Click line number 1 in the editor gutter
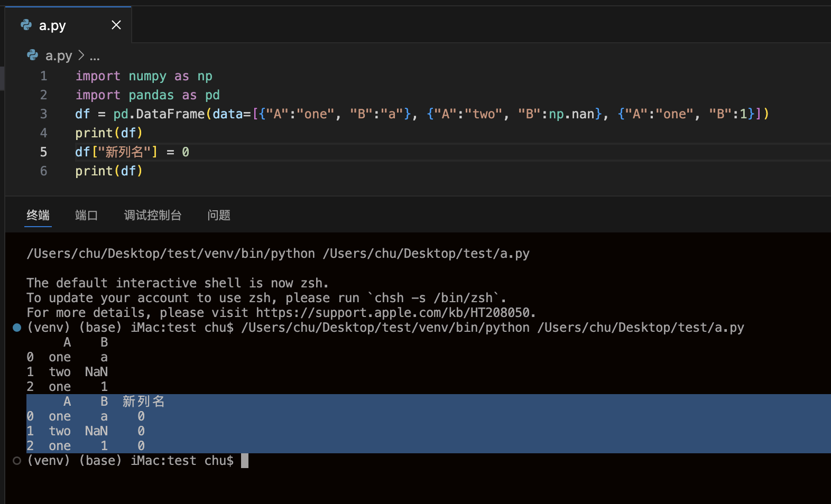831x504 pixels. 43,76
